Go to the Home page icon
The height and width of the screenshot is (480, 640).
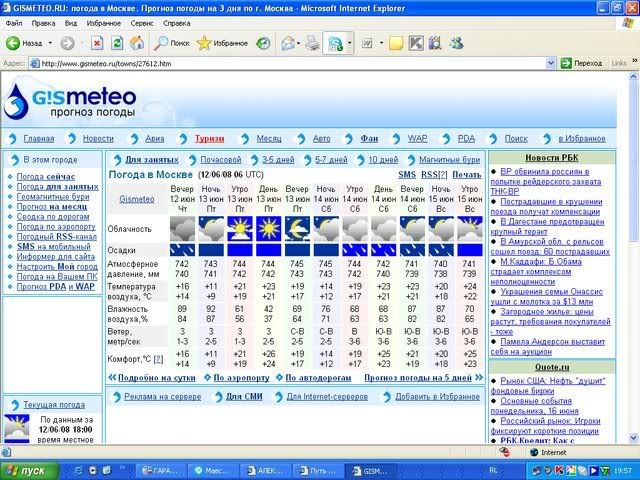(136, 43)
